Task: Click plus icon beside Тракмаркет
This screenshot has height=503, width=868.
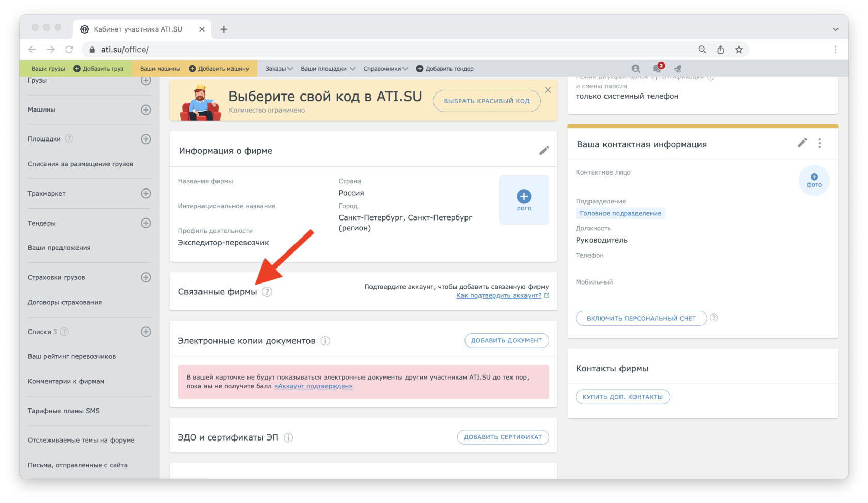Action: pyautogui.click(x=146, y=193)
